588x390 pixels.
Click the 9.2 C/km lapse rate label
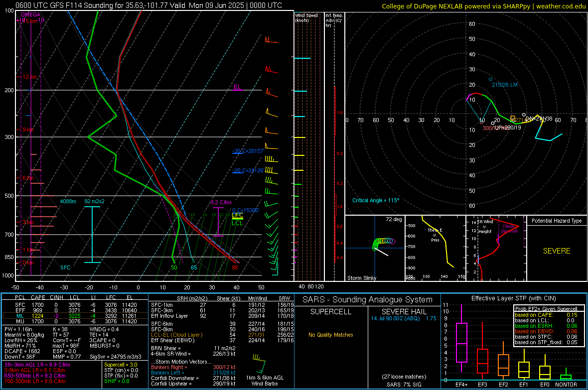221,202
